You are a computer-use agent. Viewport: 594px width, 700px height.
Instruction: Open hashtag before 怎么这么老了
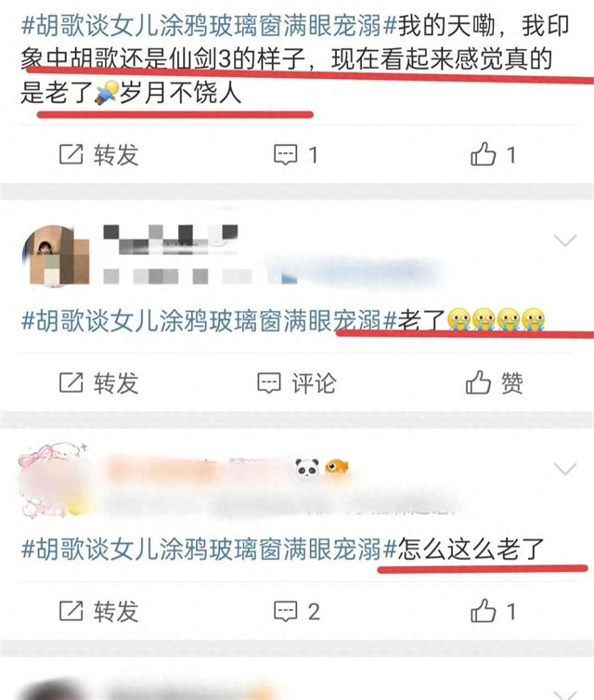point(209,549)
